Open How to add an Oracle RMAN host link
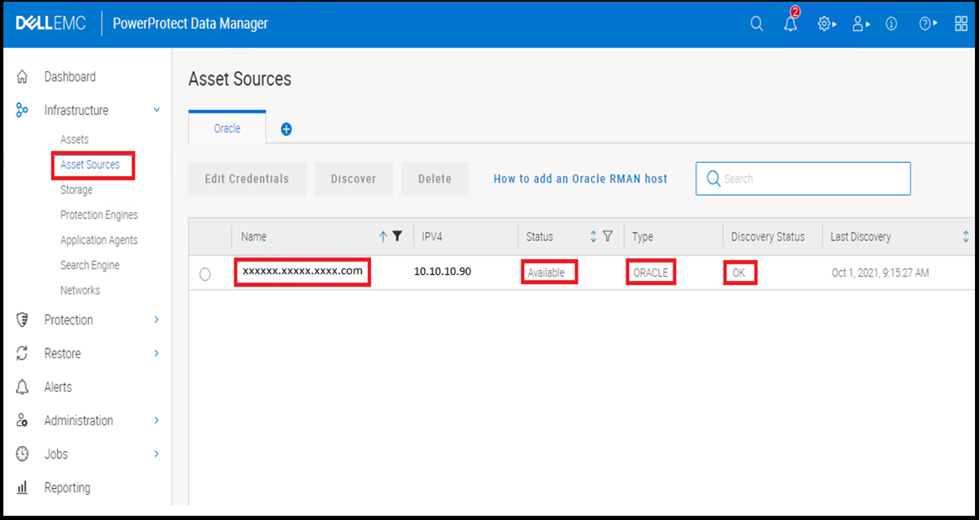This screenshot has height=520, width=980. [x=581, y=179]
